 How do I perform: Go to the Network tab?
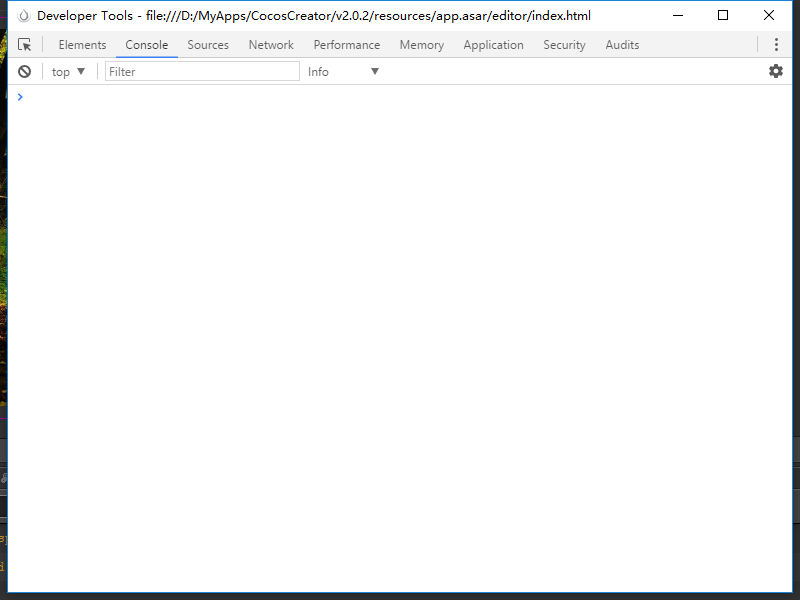[x=271, y=45]
